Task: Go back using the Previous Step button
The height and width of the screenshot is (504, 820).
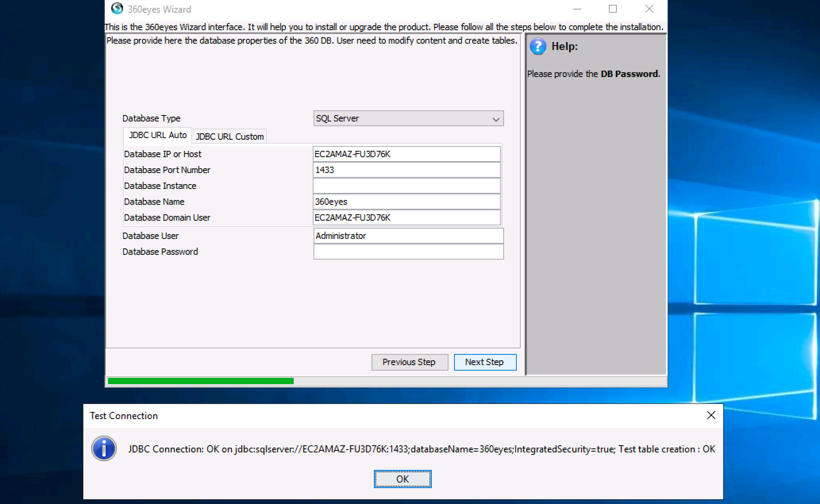Action: (x=409, y=362)
